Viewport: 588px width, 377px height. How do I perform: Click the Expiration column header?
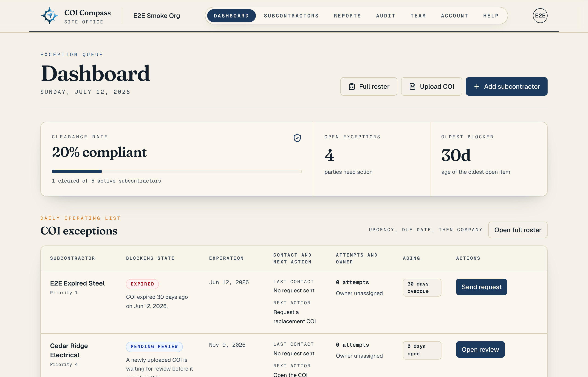point(226,258)
